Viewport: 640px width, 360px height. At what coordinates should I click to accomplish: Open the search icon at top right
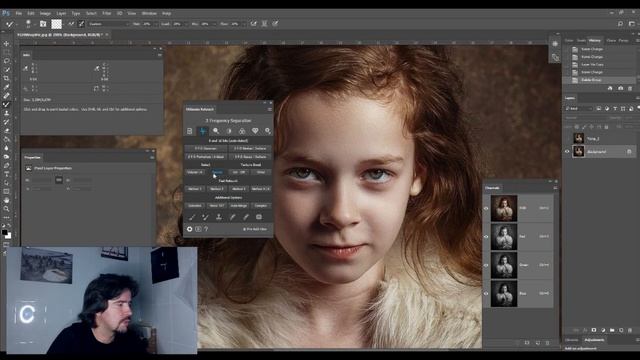[620, 24]
